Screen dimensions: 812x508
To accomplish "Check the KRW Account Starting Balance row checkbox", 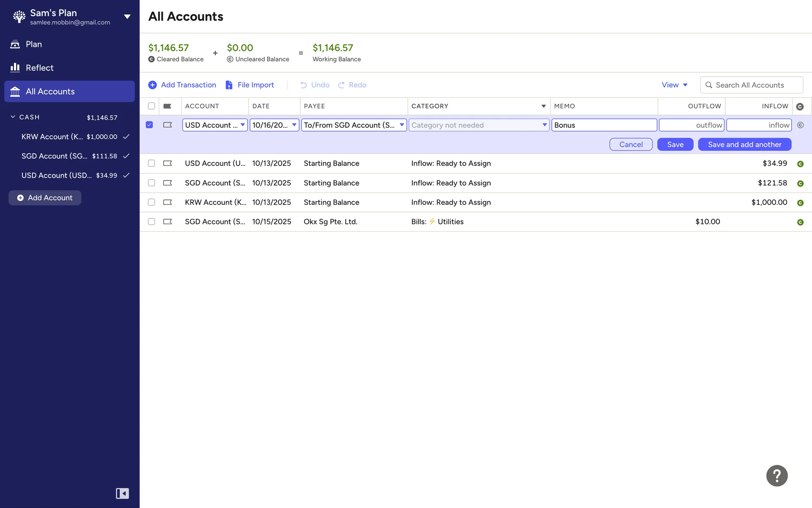I will [151, 202].
